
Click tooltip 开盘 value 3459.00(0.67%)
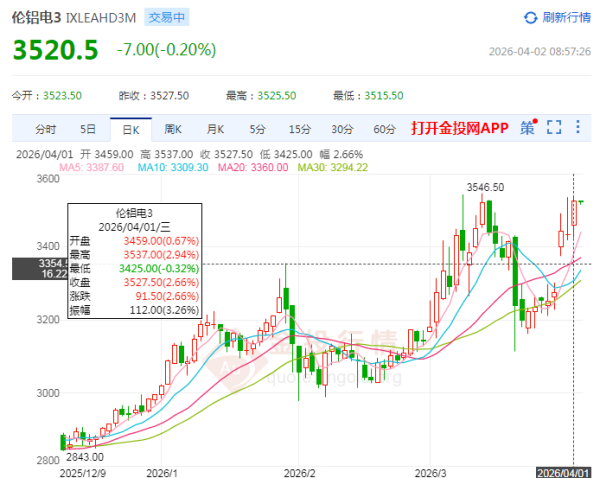coord(161,241)
